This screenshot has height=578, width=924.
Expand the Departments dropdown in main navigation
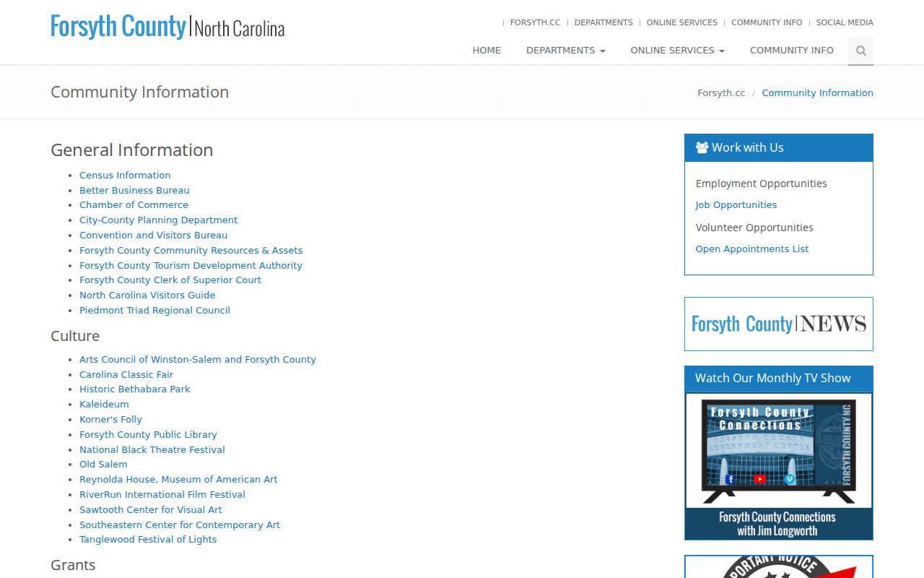tap(566, 51)
